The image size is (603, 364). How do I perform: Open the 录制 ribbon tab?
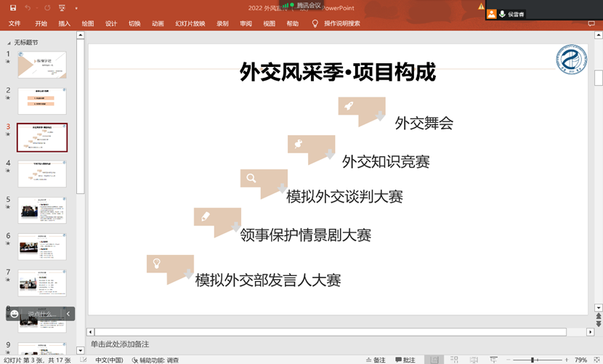point(222,23)
